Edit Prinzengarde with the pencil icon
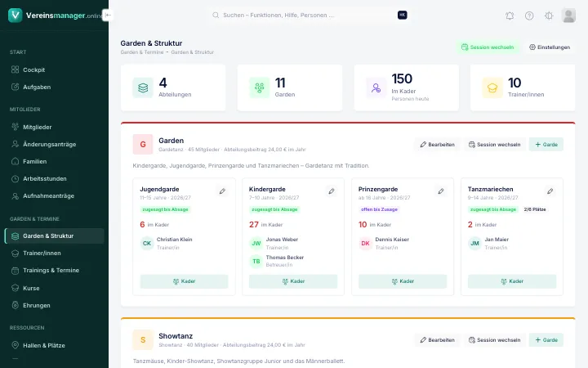 pyautogui.click(x=441, y=191)
